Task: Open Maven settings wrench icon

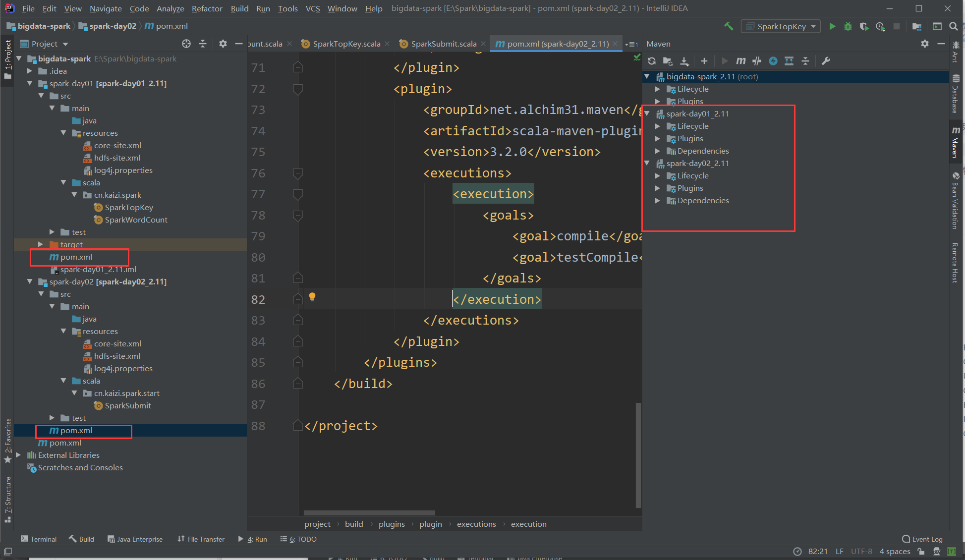Action: 826,61
